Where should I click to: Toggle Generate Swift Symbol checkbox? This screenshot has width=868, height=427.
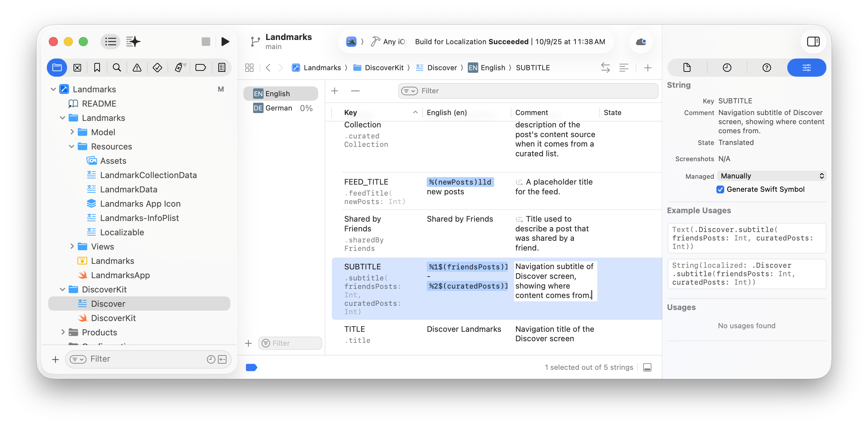pos(720,189)
